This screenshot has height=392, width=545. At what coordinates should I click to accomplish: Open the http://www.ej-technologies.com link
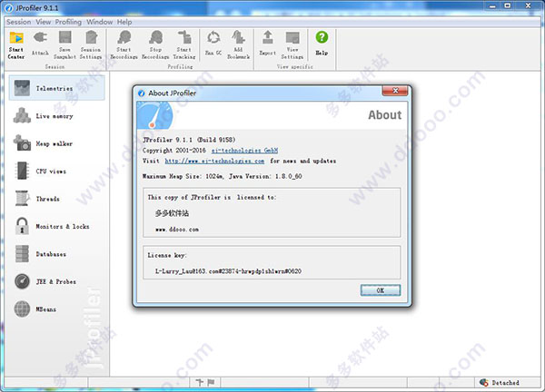214,161
